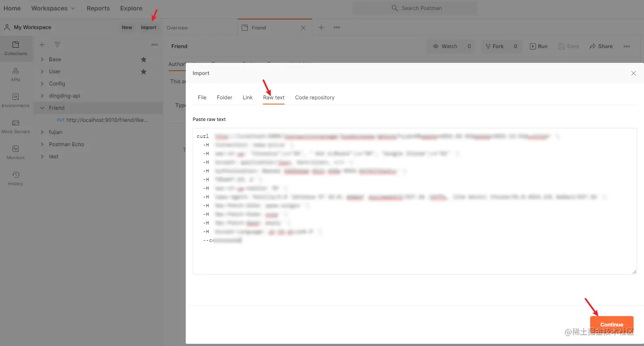The image size is (644, 346).
Task: Click the Search Postman field
Action: (415, 8)
